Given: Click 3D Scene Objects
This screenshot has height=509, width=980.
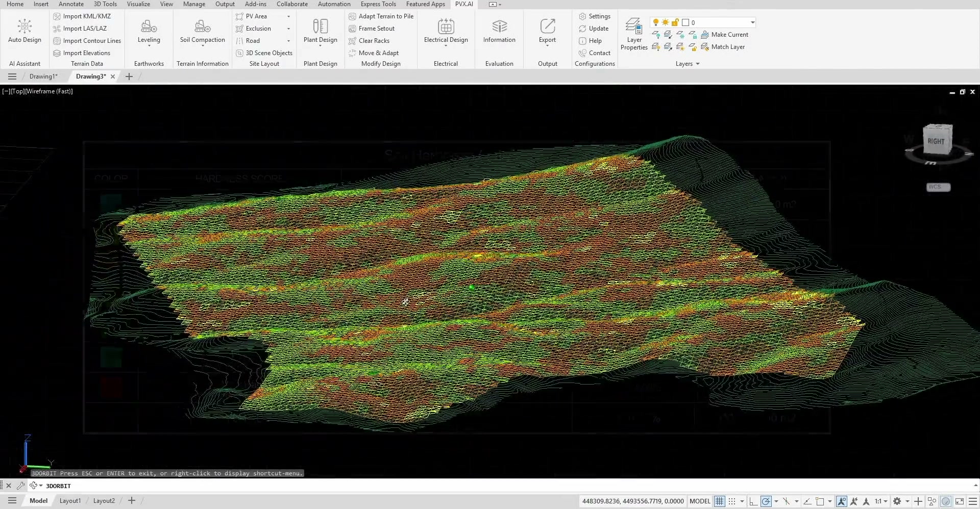Looking at the screenshot, I should 264,53.
